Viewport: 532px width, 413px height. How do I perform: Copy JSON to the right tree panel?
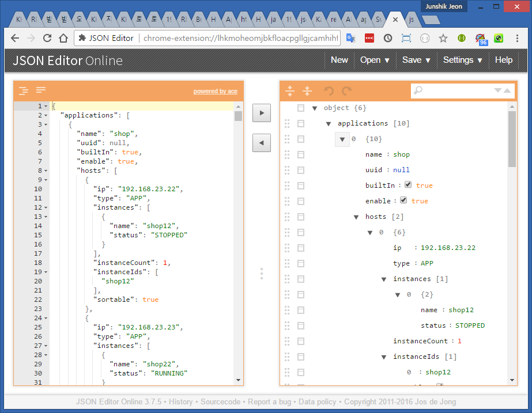coord(262,113)
